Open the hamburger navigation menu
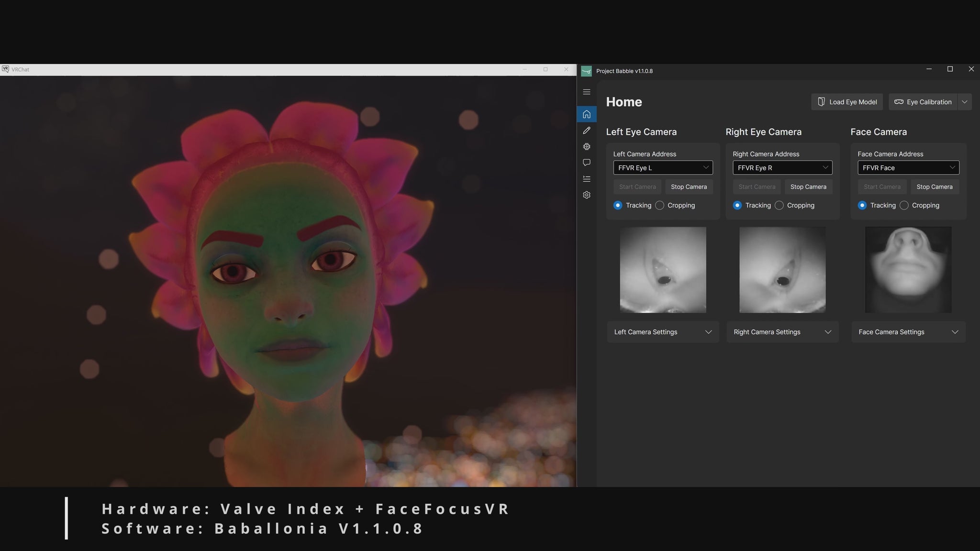This screenshot has height=551, width=980. tap(587, 92)
